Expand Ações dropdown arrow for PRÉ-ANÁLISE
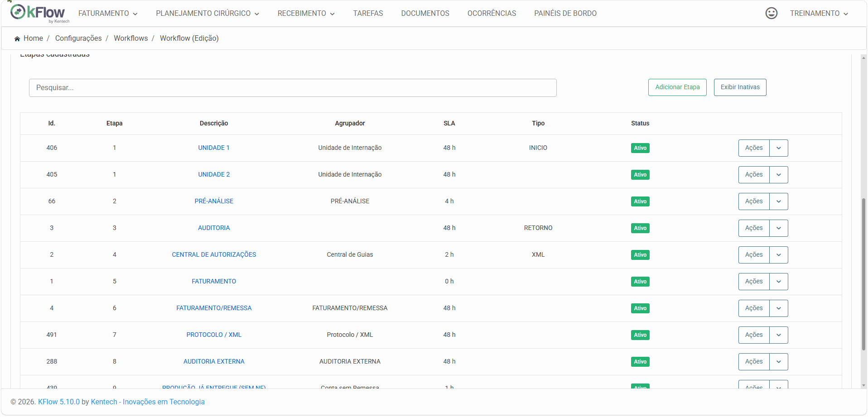This screenshot has width=868, height=417. click(779, 201)
